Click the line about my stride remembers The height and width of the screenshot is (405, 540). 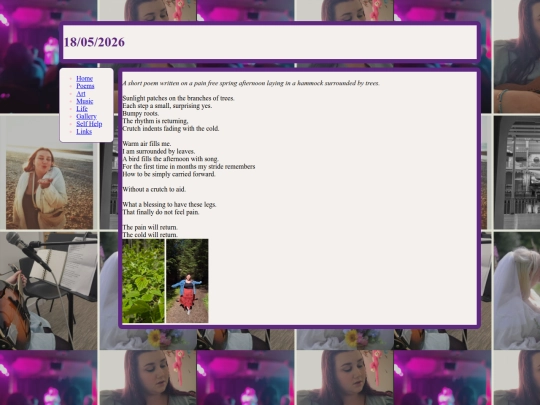(189, 166)
